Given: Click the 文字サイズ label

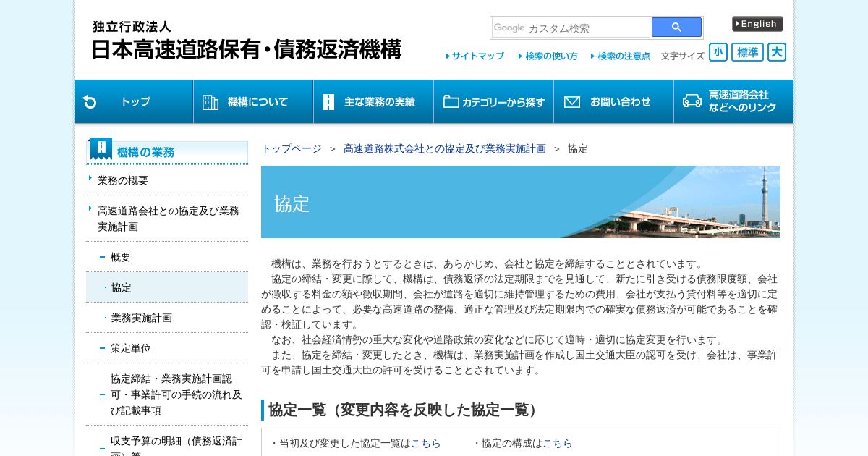Looking at the screenshot, I should click(682, 56).
